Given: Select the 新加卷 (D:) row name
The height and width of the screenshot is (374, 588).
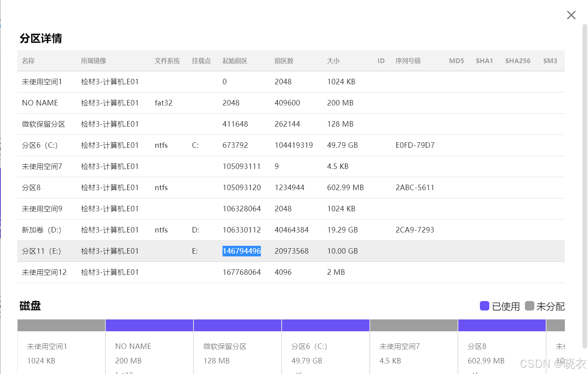Looking at the screenshot, I should click(42, 230).
